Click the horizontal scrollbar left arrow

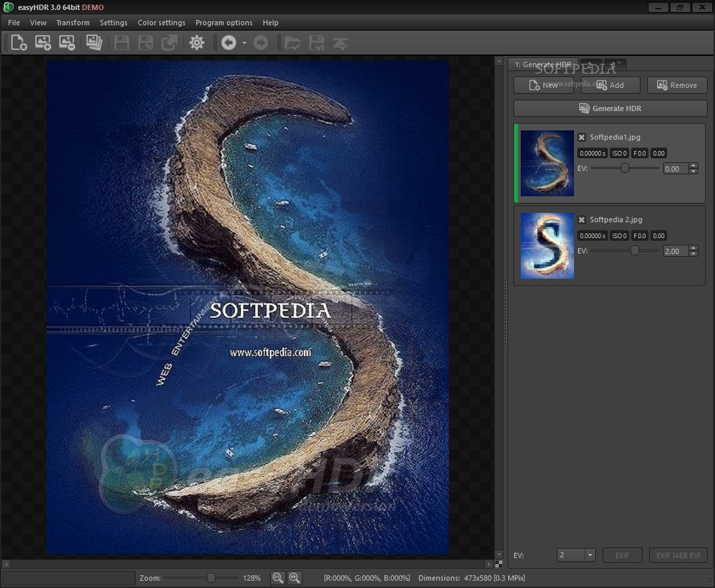coord(6,564)
